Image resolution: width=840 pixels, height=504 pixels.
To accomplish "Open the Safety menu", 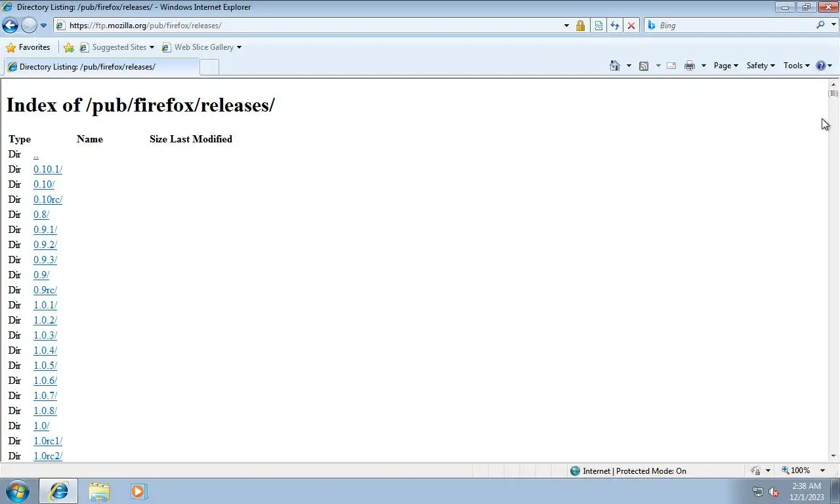I will 761,66.
